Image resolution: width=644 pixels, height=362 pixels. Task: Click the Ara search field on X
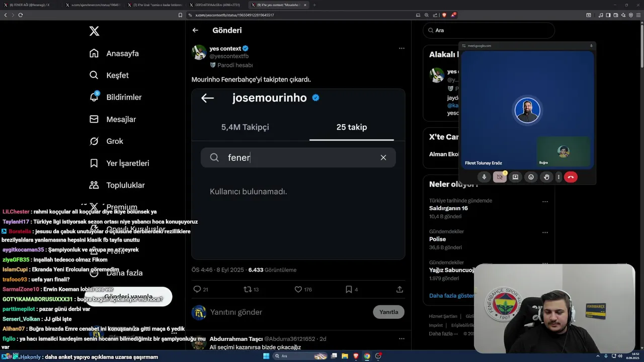pos(489,30)
